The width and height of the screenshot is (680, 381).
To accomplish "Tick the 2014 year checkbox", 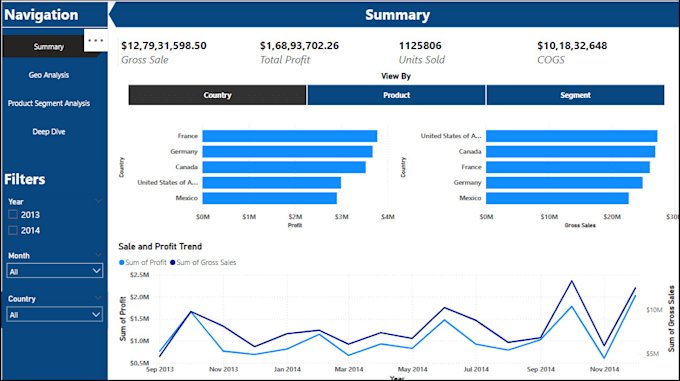I will (x=13, y=230).
